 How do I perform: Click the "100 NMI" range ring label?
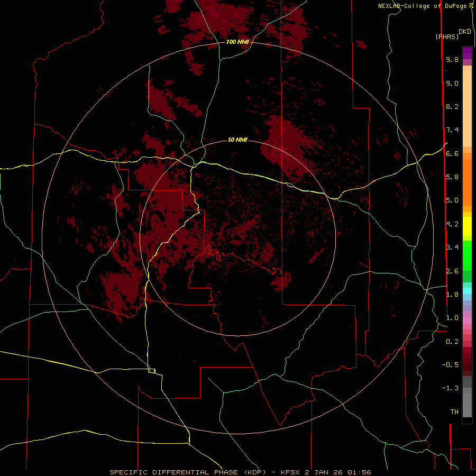tap(237, 42)
